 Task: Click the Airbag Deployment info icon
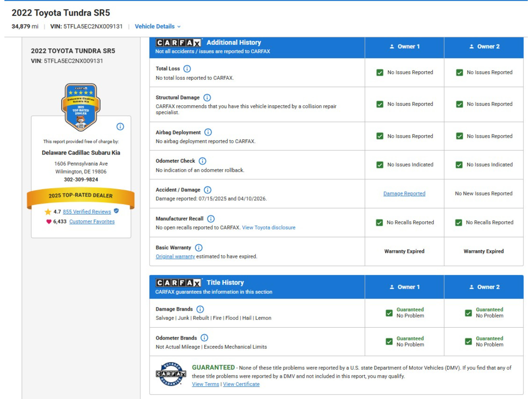208,132
